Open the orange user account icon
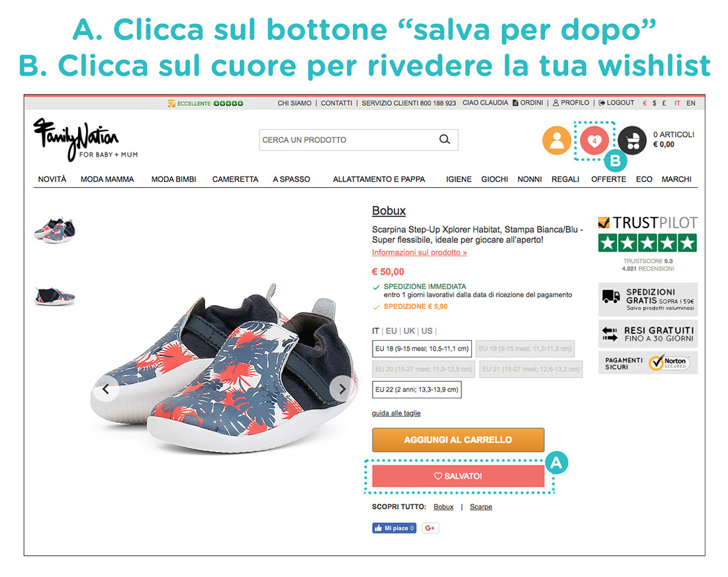This screenshot has width=728, height=577. (x=556, y=140)
